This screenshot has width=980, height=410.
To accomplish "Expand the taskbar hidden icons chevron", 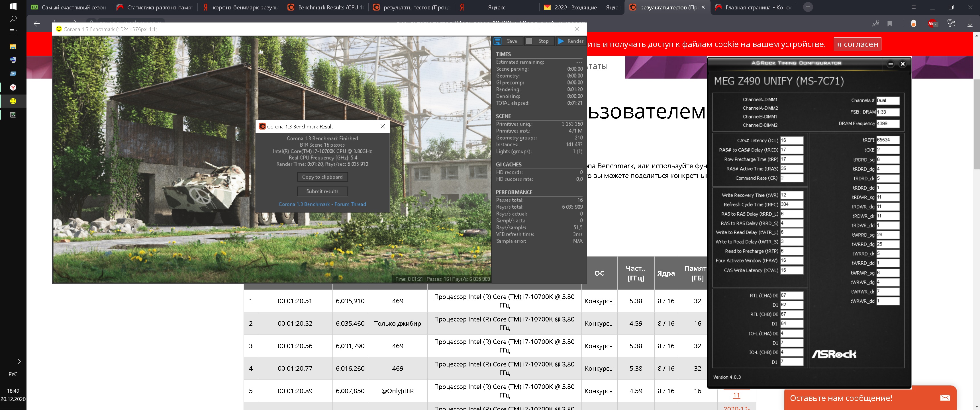I will click(19, 361).
